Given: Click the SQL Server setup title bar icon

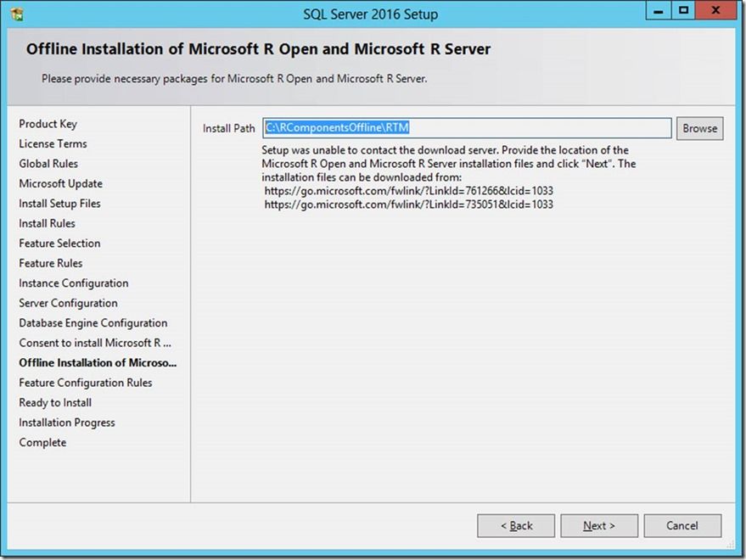Looking at the screenshot, I should 17,14.
